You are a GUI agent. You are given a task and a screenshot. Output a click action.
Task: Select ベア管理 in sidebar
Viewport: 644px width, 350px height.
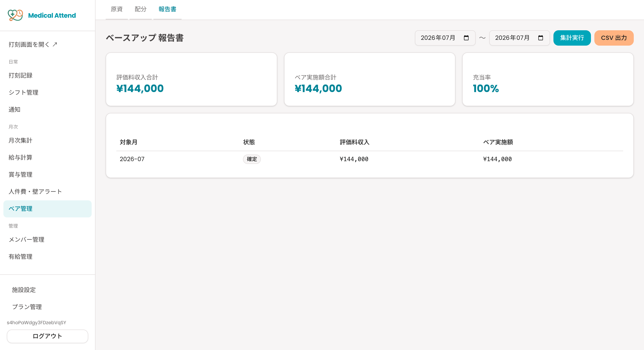48,209
